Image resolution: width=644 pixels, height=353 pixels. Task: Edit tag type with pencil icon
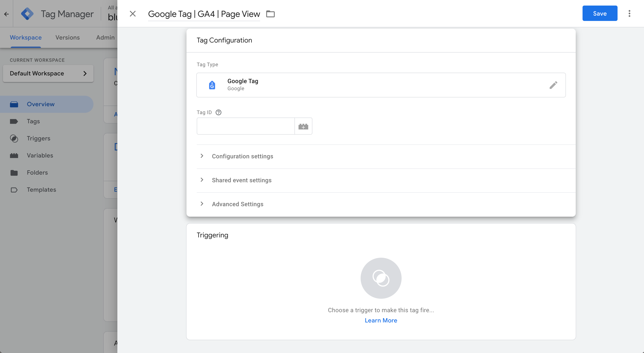(553, 85)
